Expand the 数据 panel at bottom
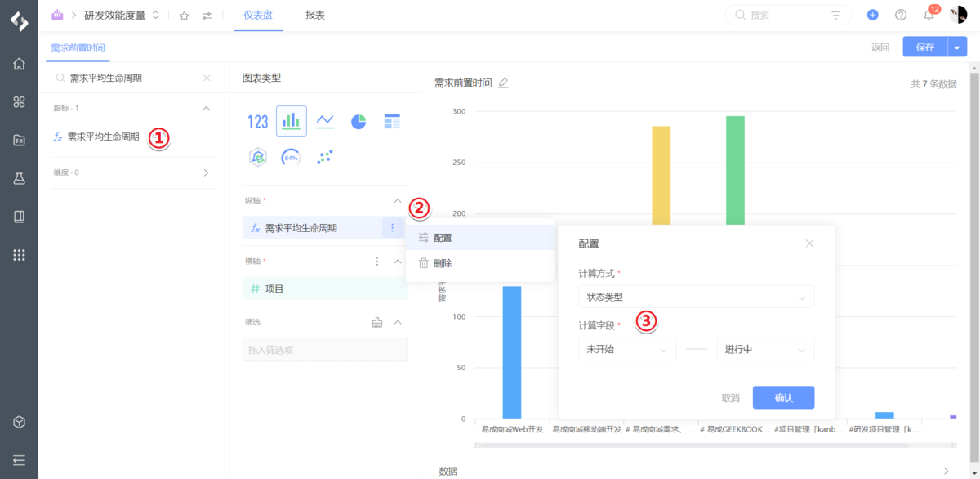 [947, 471]
